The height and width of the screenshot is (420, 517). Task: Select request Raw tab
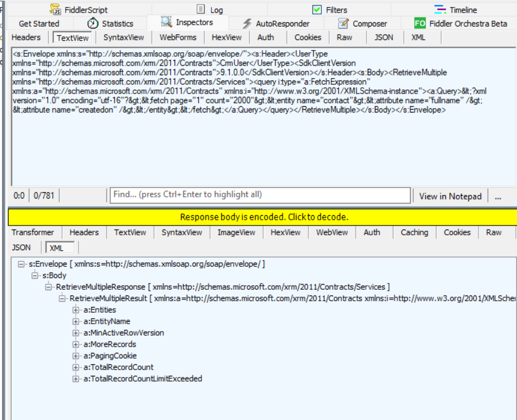pos(345,37)
